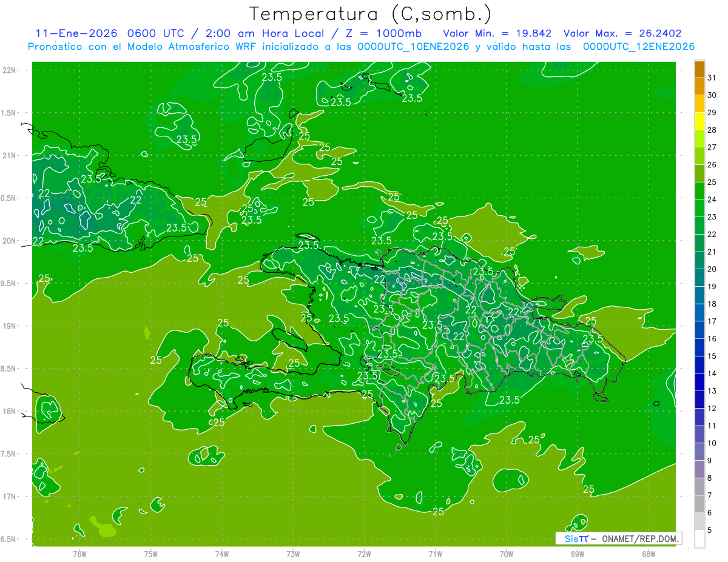Click the '20N' latitude axis label

[x=10, y=241]
